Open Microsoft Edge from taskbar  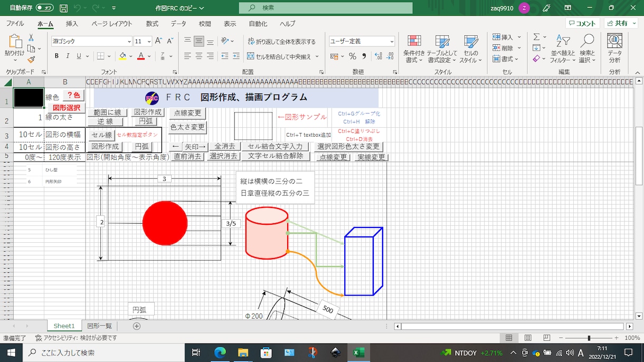tap(220, 353)
